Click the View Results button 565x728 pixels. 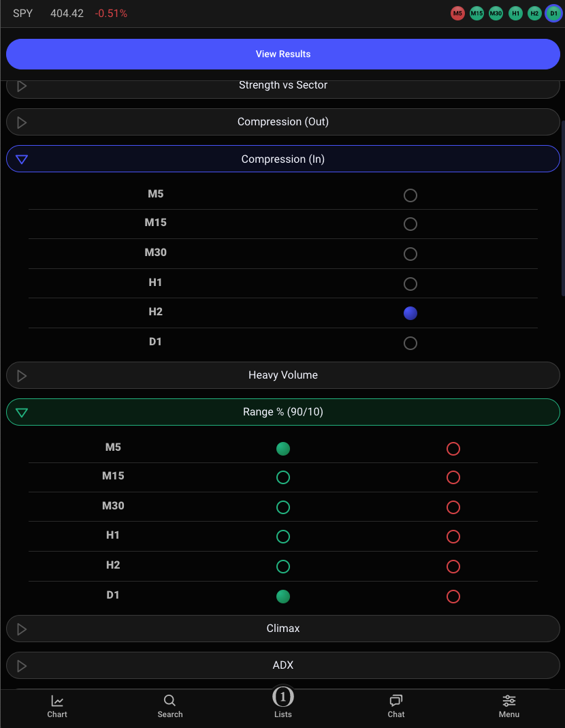(x=283, y=54)
